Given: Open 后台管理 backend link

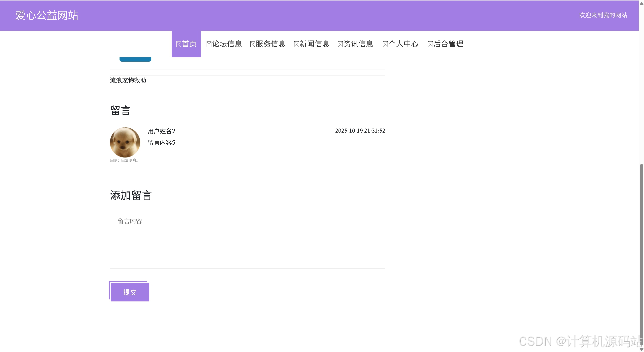Looking at the screenshot, I should click(x=448, y=44).
